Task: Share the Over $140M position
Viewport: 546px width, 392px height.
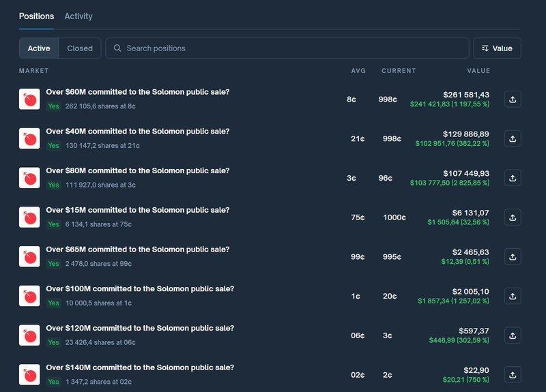Action: pyautogui.click(x=513, y=374)
